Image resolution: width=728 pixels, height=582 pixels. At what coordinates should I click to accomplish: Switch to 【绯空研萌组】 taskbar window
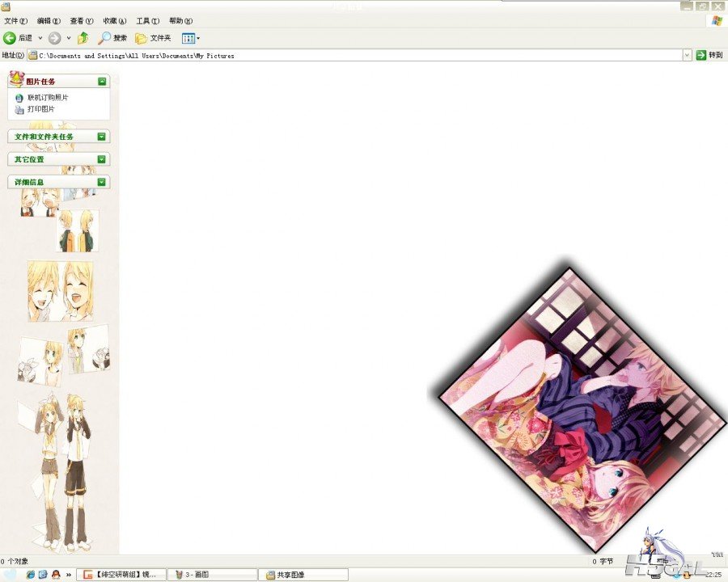121,575
